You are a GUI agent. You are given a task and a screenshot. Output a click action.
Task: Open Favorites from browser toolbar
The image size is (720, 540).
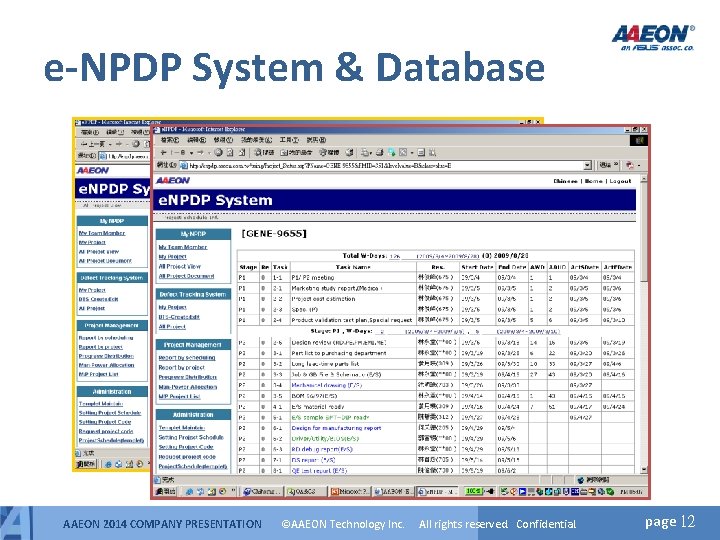(x=296, y=152)
